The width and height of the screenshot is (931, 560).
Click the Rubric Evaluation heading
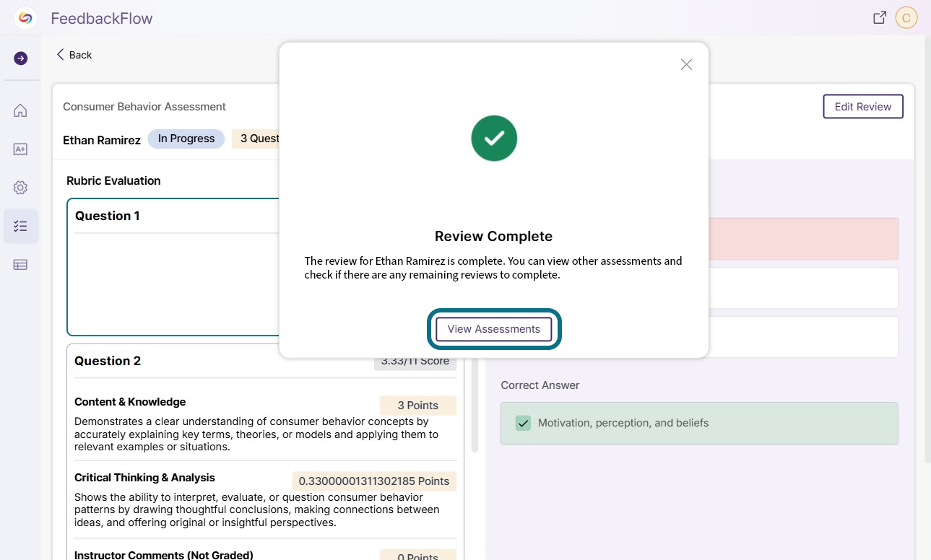(x=113, y=180)
